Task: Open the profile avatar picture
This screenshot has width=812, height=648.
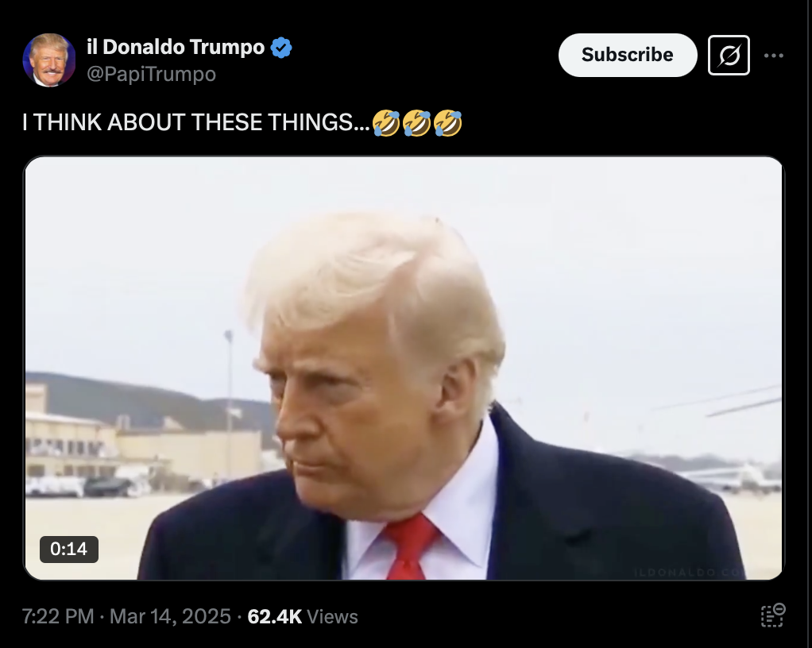Action: coord(49,60)
